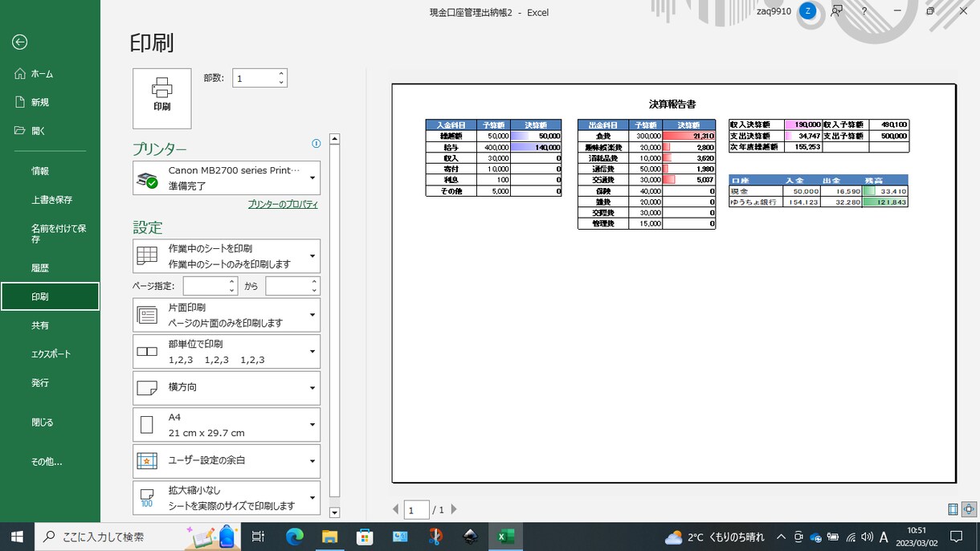Open the Windows Start menu
980x551 pixels.
tap(16, 537)
